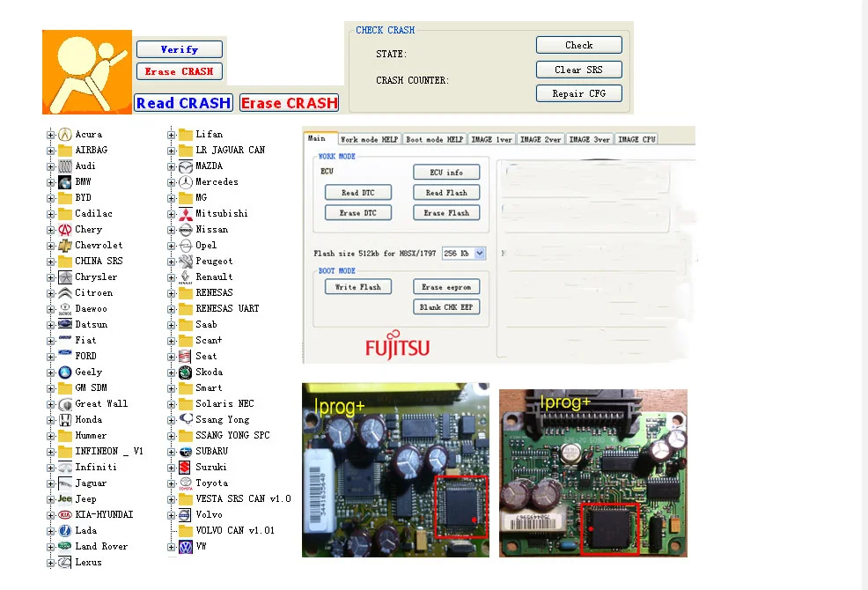Select the VESTA SRS CAN v1.0 entry

pos(243,499)
